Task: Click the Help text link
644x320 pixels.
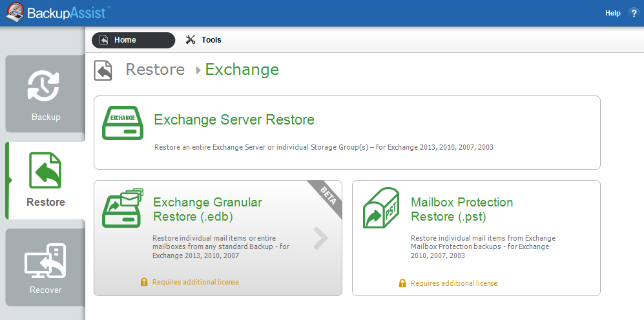Action: [x=613, y=13]
